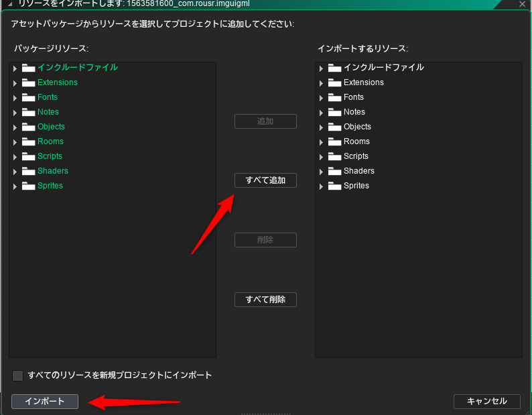
Task: Click Shaders folder icon in package resources list
Action: click(x=29, y=171)
